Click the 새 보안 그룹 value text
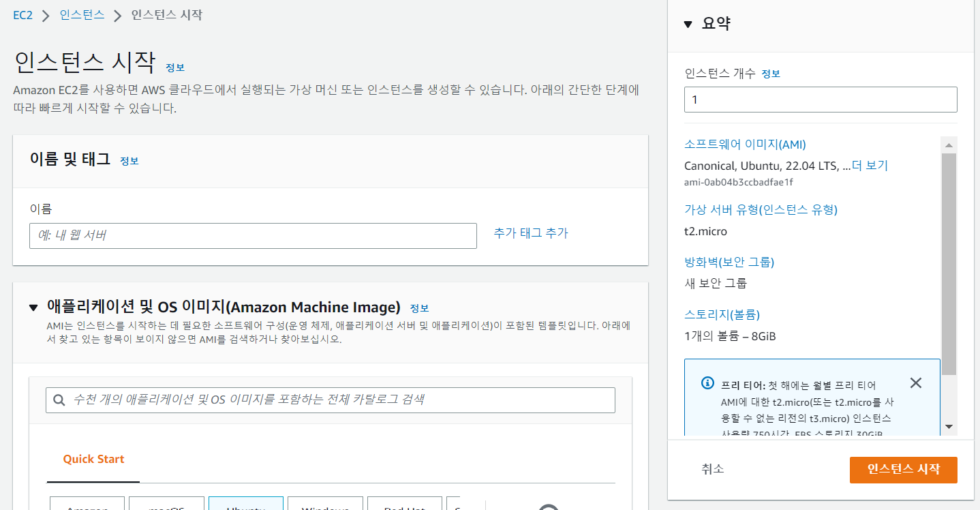 716,284
